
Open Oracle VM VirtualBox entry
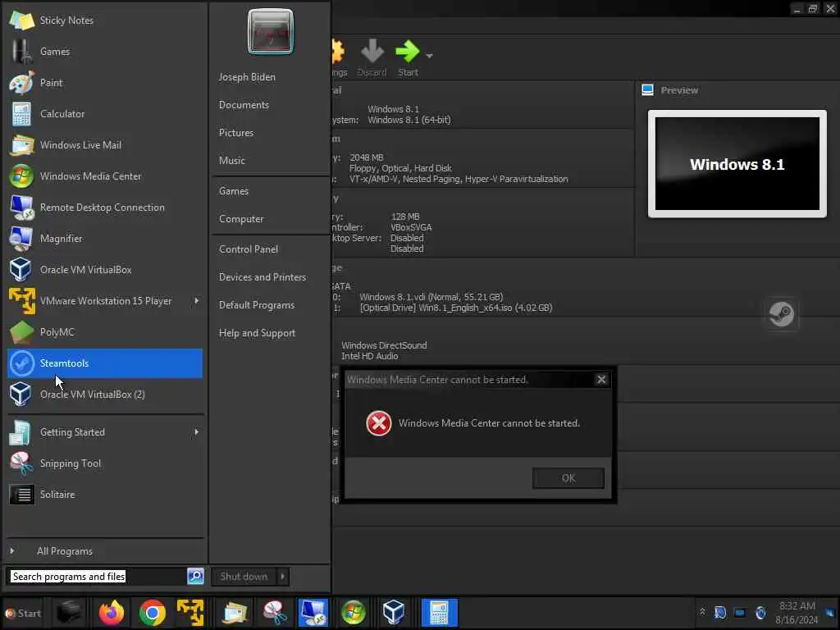[x=105, y=269]
